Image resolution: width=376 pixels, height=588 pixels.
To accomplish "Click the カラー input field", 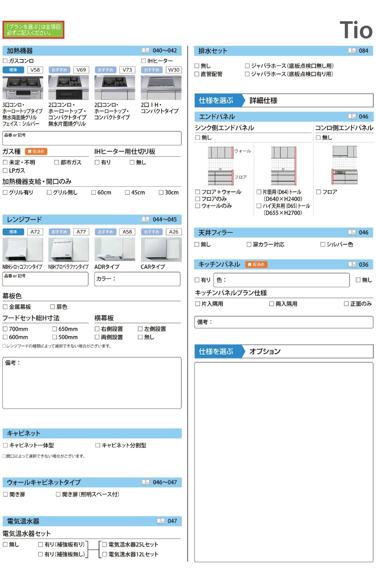I will (137, 279).
